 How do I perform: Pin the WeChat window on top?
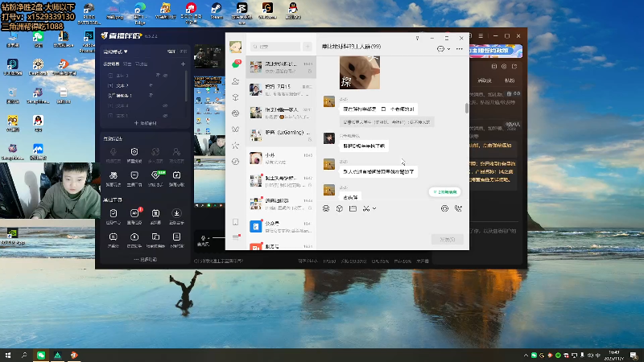click(x=417, y=38)
